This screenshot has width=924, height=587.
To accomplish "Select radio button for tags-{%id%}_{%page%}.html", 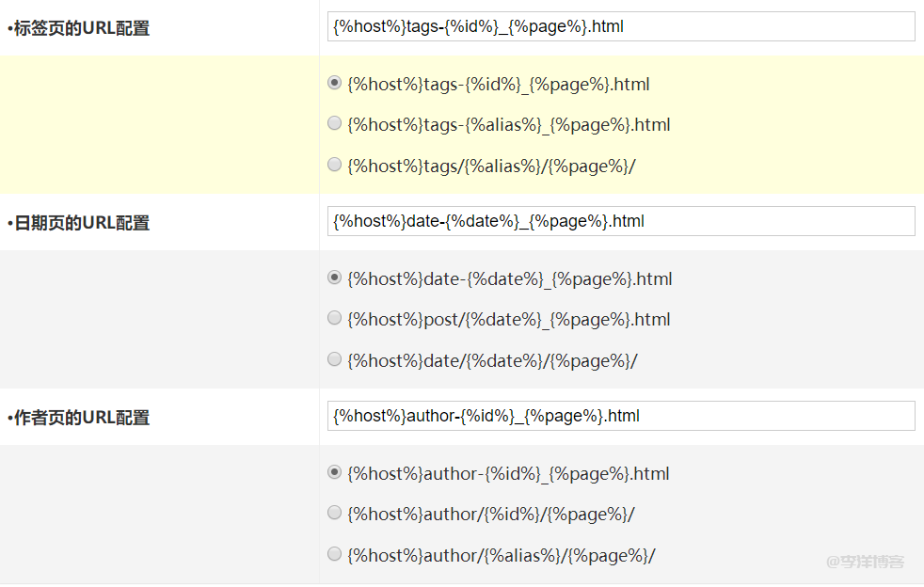I will point(334,83).
